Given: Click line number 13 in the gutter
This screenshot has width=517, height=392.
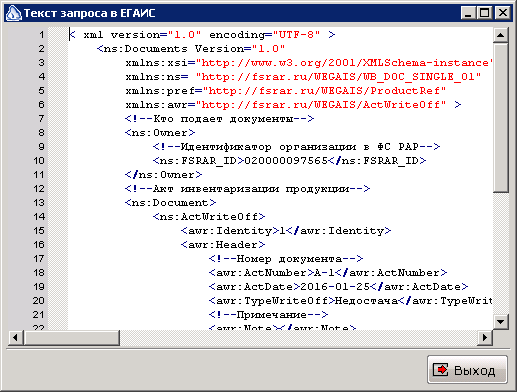Looking at the screenshot, I should pyautogui.click(x=39, y=203).
